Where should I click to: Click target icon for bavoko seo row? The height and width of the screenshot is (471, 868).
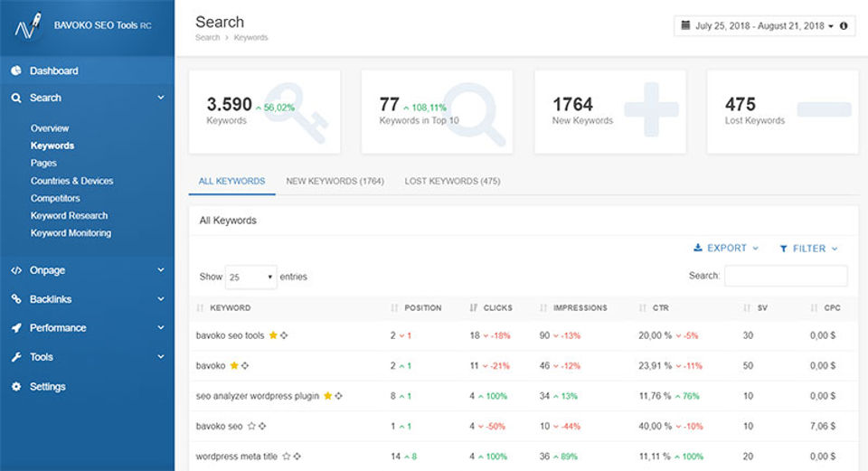(x=262, y=426)
